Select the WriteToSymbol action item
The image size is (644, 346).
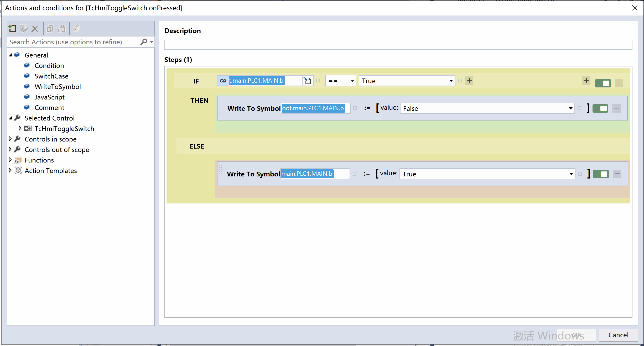tap(58, 87)
